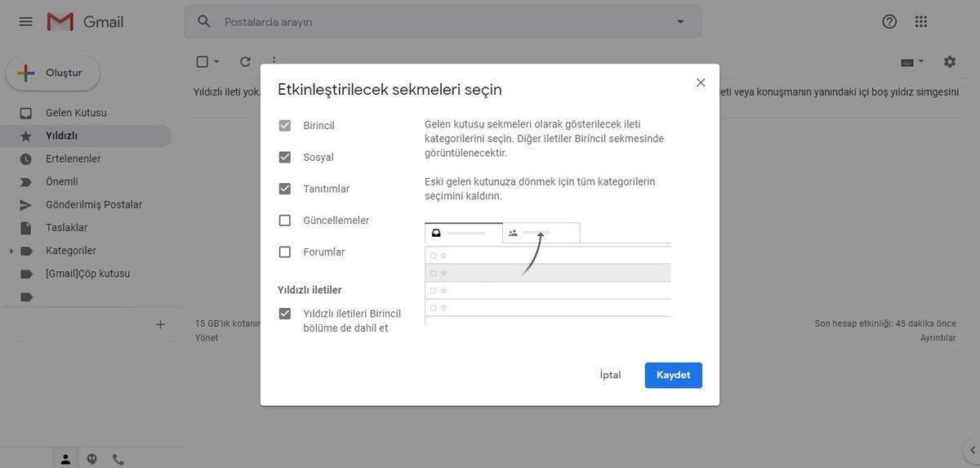
Task: Open the phone calls icon
Action: point(118,459)
